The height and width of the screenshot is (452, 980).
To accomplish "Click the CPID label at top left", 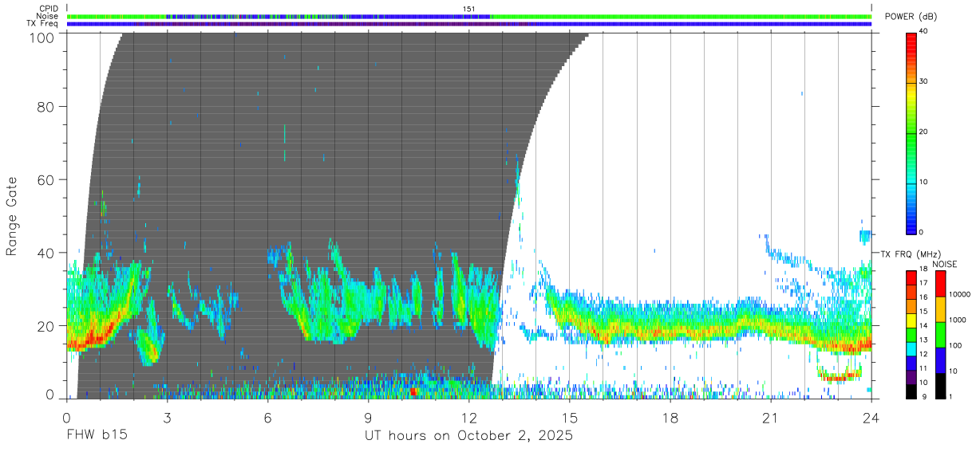I will tap(48, 9).
